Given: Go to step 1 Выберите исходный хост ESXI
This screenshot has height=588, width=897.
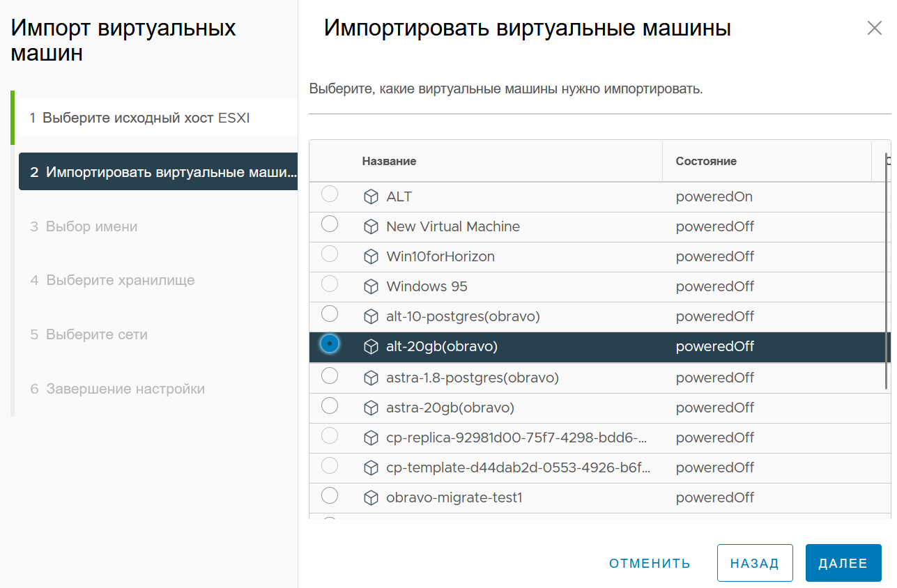Looking at the screenshot, I should pos(158,118).
